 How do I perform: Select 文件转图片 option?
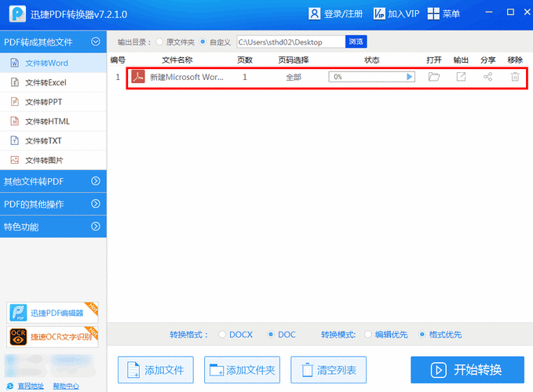click(x=53, y=160)
